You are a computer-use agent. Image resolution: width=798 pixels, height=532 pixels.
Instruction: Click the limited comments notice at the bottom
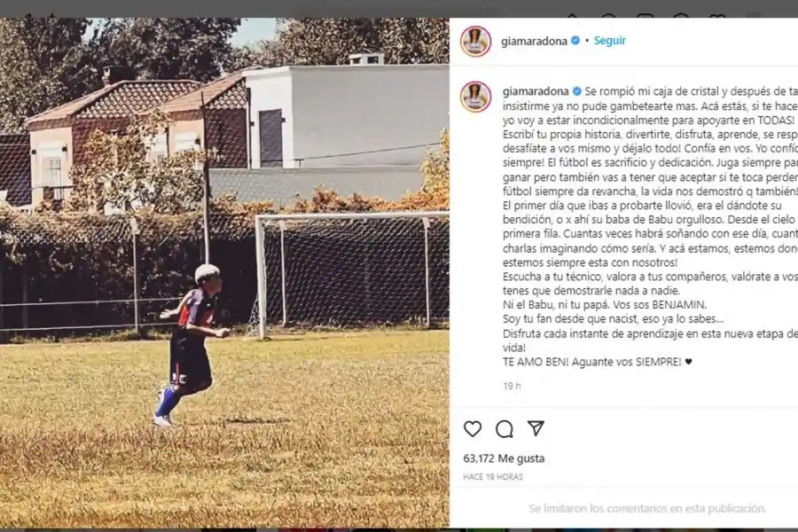647,508
